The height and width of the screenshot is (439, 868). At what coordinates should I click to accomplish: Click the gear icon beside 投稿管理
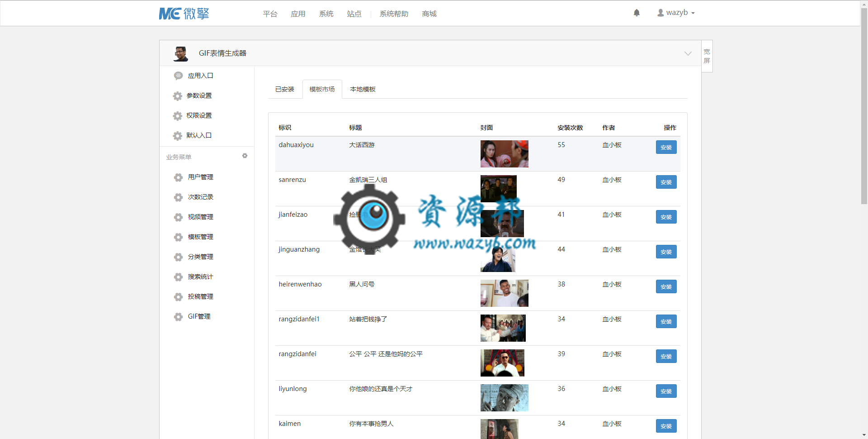coord(179,297)
